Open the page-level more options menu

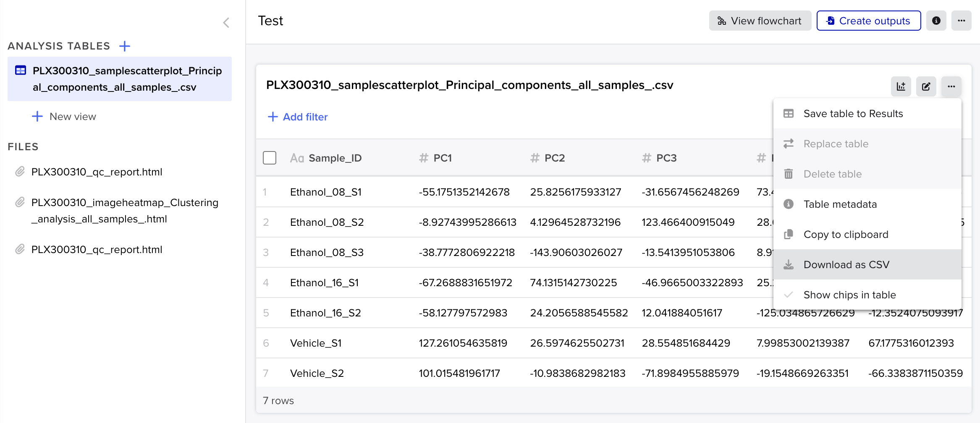[x=961, y=21]
